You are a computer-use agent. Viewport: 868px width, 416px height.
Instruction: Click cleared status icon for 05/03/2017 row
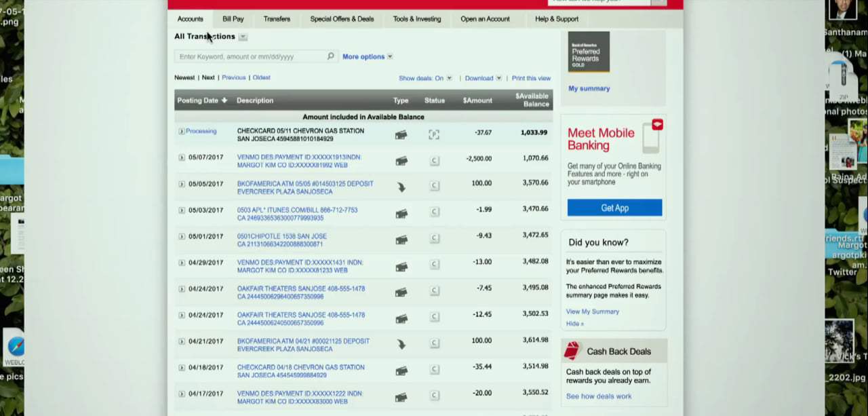coord(435,212)
